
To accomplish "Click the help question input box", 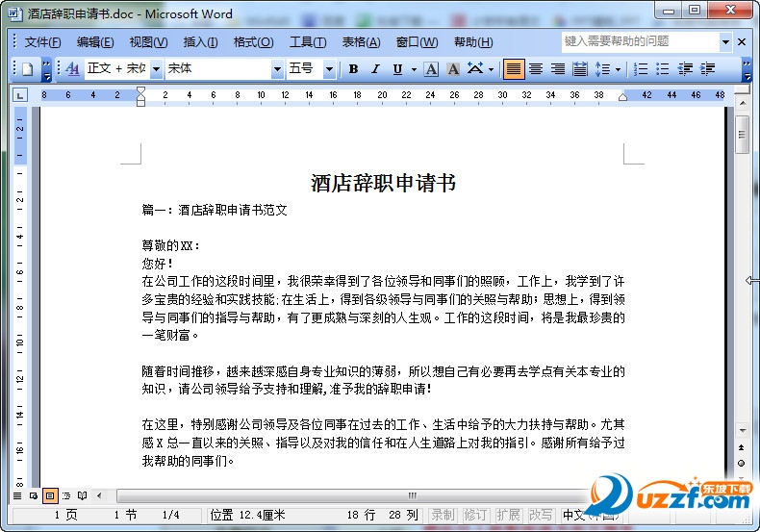I will tap(641, 42).
